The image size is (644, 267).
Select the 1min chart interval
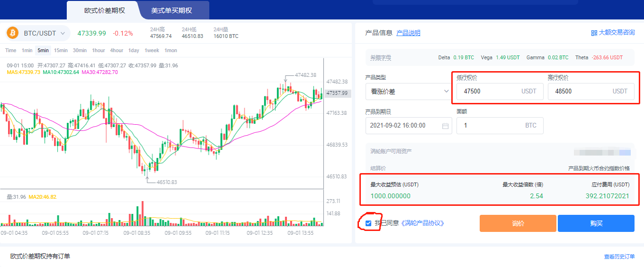27,51
